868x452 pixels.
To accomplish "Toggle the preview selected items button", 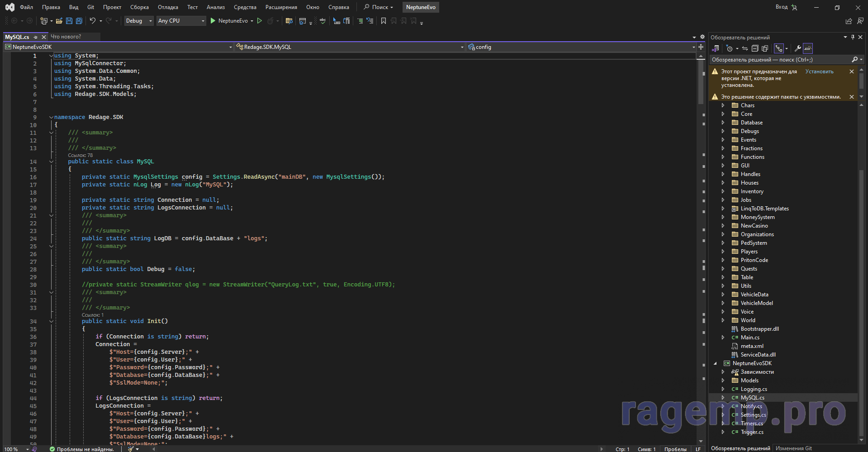I will (808, 48).
